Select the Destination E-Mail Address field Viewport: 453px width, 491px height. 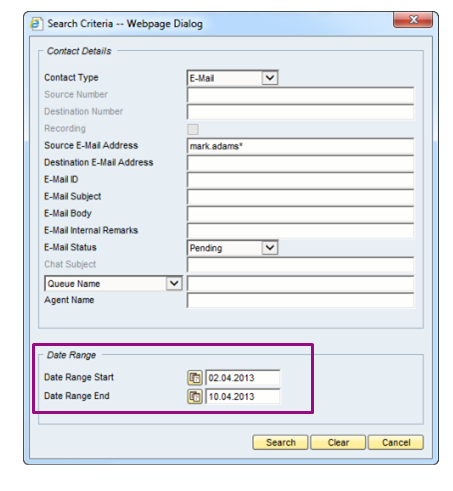pos(300,163)
